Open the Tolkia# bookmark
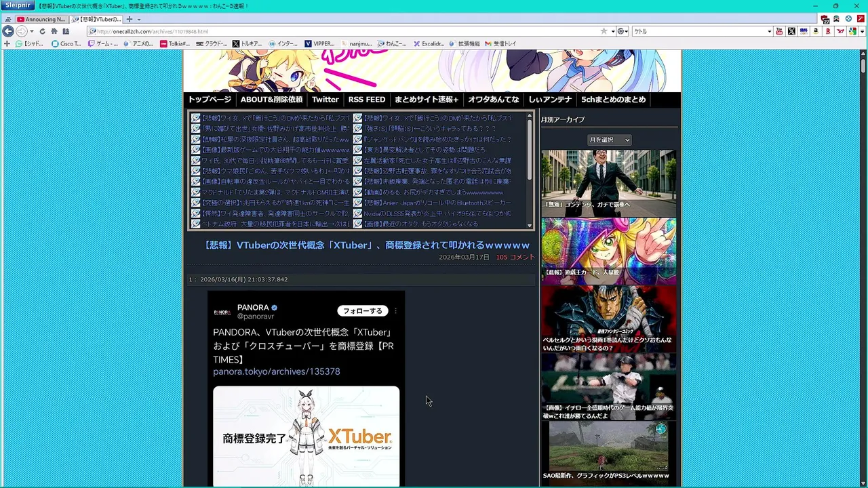 [x=175, y=43]
